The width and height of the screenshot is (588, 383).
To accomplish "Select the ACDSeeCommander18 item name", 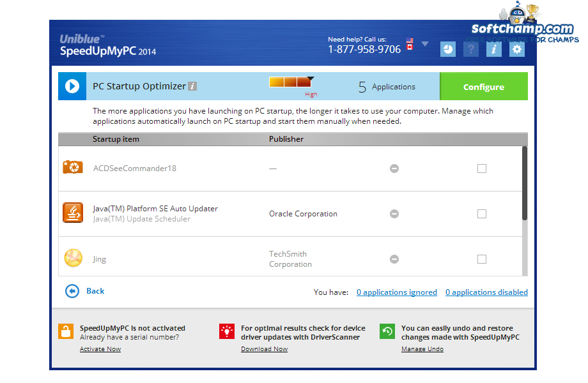I will (135, 169).
